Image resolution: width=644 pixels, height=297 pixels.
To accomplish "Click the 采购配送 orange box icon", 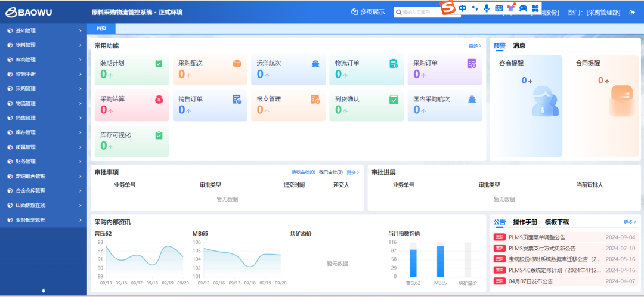I will click(x=237, y=63).
